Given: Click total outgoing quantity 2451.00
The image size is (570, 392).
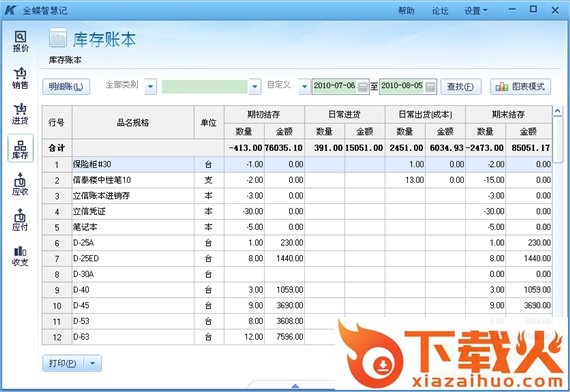Looking at the screenshot, I should pyautogui.click(x=406, y=148).
